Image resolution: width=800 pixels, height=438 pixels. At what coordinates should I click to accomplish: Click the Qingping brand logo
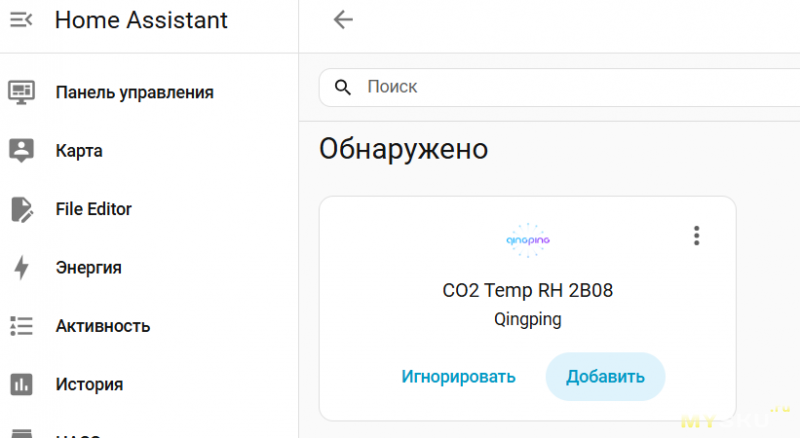pos(527,239)
